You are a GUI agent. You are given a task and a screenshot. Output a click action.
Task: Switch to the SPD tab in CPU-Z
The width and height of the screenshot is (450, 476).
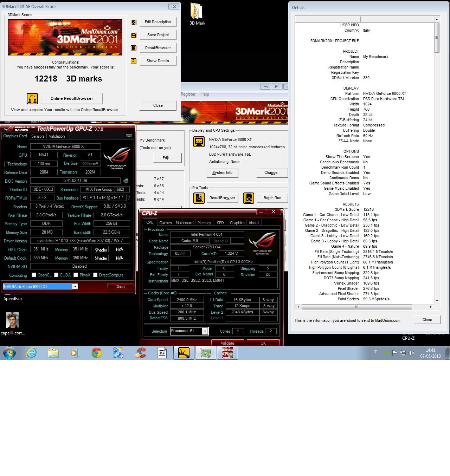(x=220, y=223)
